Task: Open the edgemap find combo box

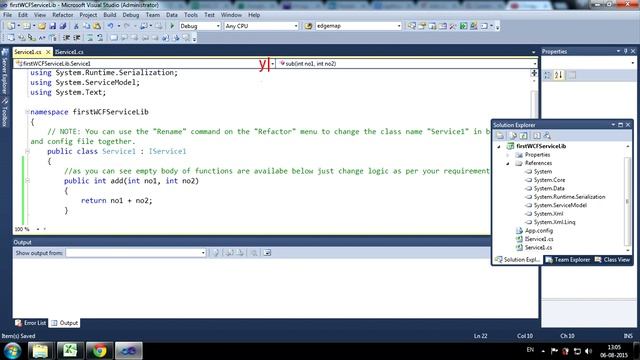Action: coord(358,26)
